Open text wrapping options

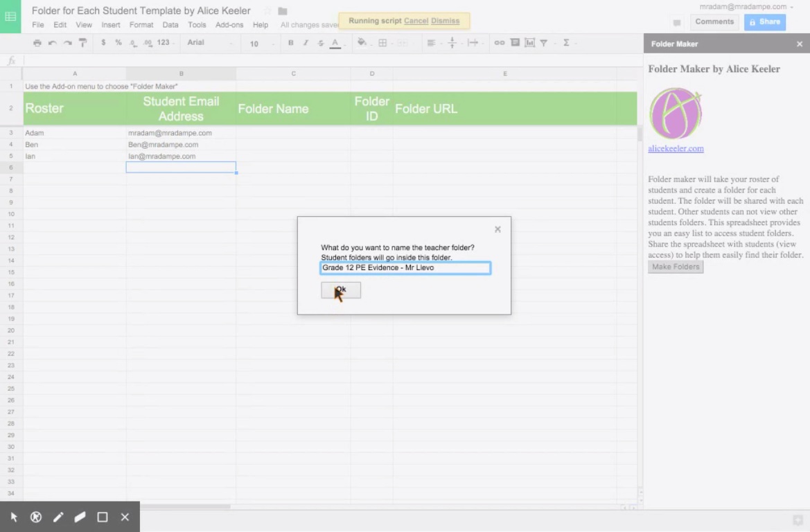[473, 43]
